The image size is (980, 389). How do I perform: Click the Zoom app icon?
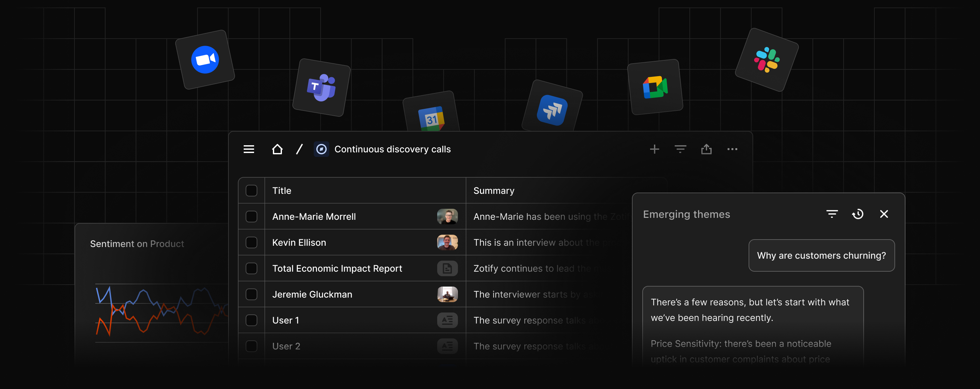pos(205,60)
